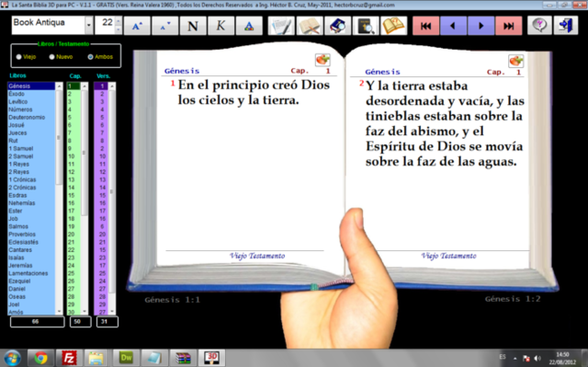This screenshot has width=588, height=367.
Task: Select the Nuevo testament radio button
Action: 51,57
